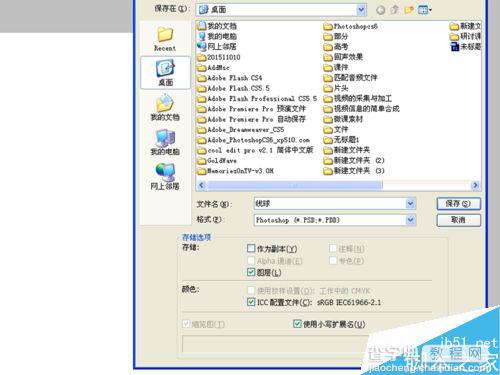
Task: Click the 文件名 text field
Action: (x=330, y=203)
